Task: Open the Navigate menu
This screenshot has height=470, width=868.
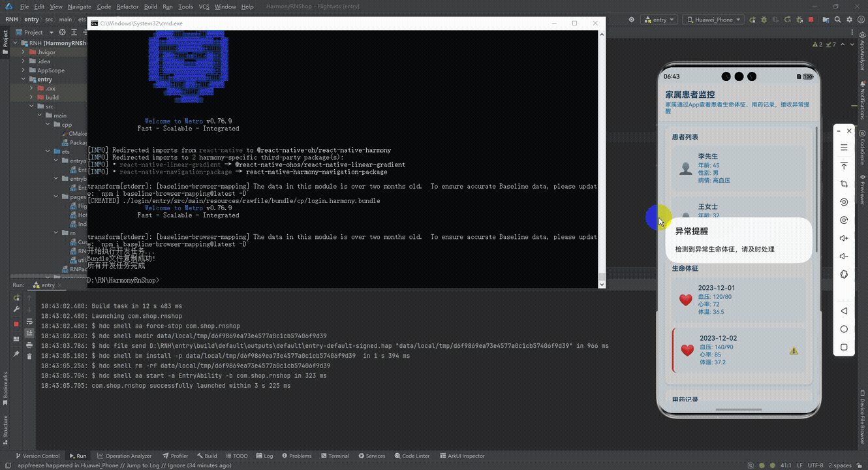Action: [x=80, y=7]
